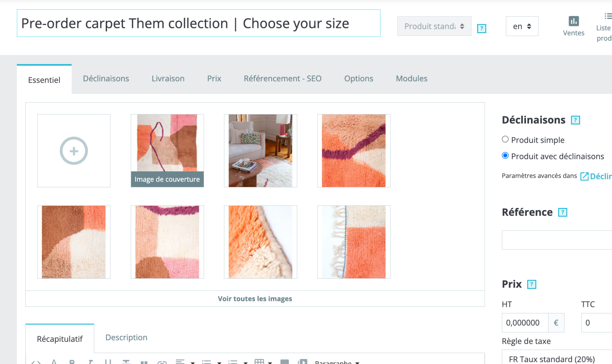
Task: Click the Référence input field
Action: (x=557, y=240)
